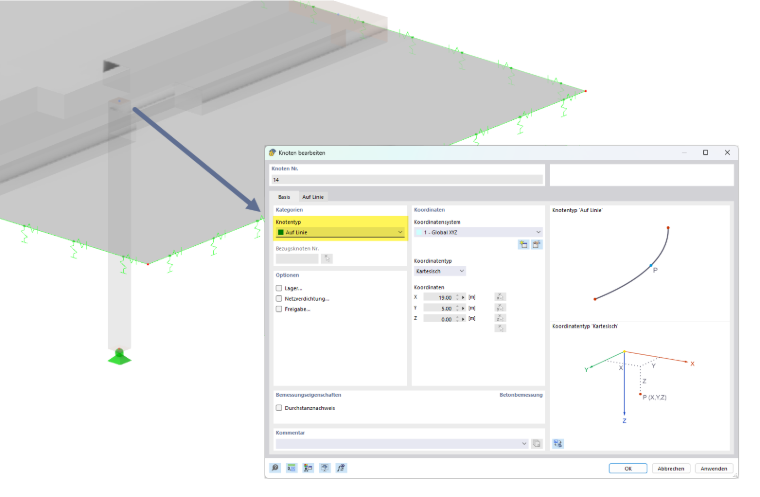
Task: Click the pick icon beside Z coordinate
Action: [x=500, y=318]
